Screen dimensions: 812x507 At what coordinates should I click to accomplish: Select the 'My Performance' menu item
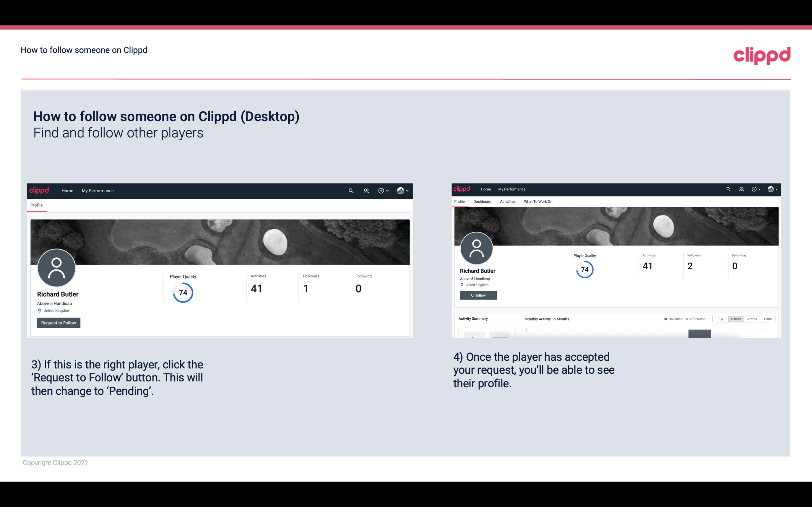point(97,190)
